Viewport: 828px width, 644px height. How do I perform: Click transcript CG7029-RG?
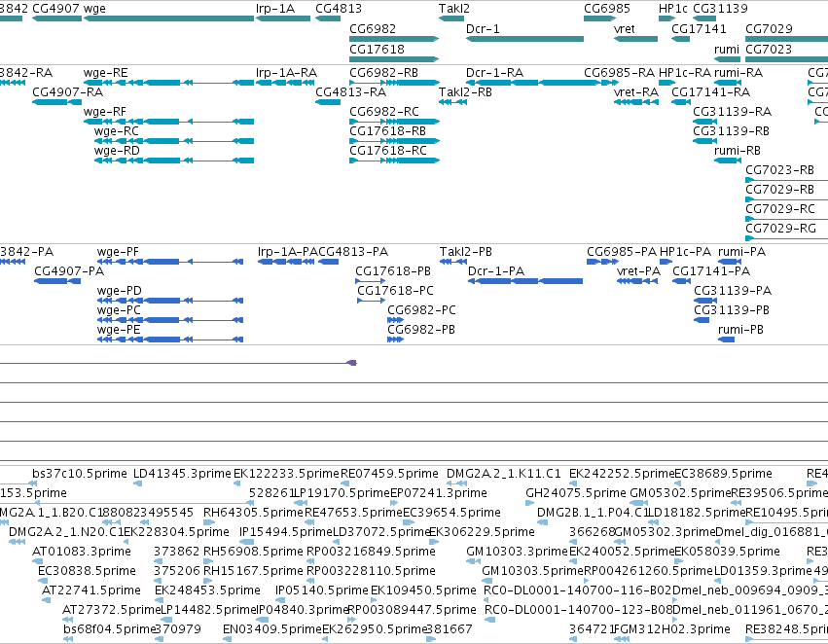(x=786, y=238)
